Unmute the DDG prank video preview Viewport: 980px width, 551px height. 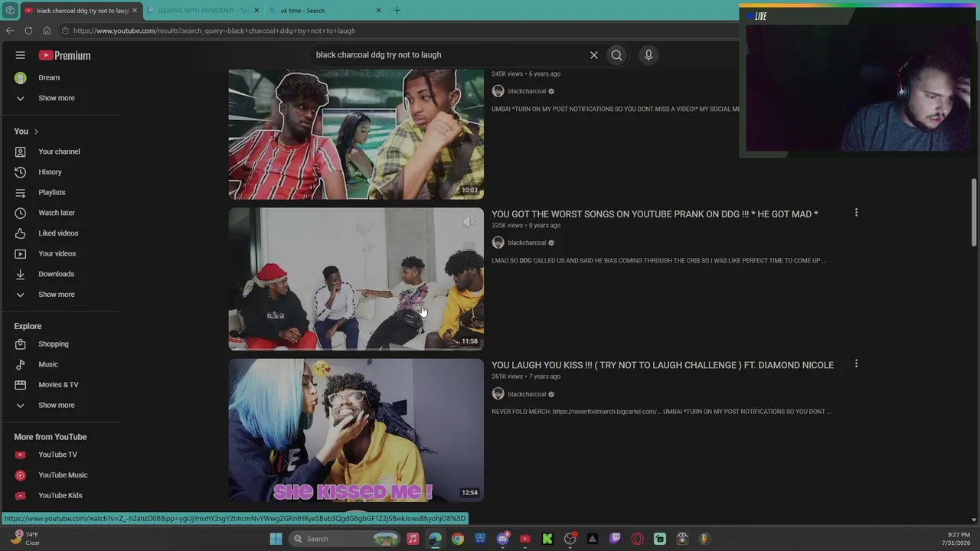[469, 222]
